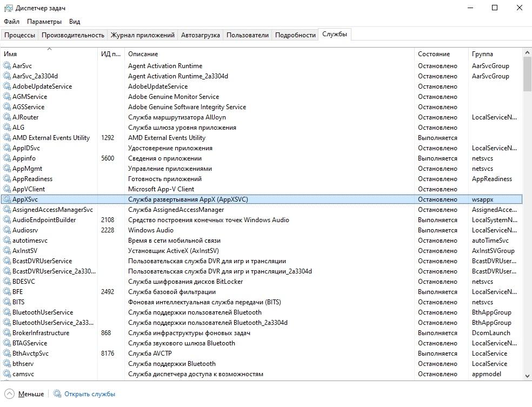This screenshot has height=407, width=532.
Task: Click the service icon next to Appinfo
Action: pyautogui.click(x=7, y=158)
